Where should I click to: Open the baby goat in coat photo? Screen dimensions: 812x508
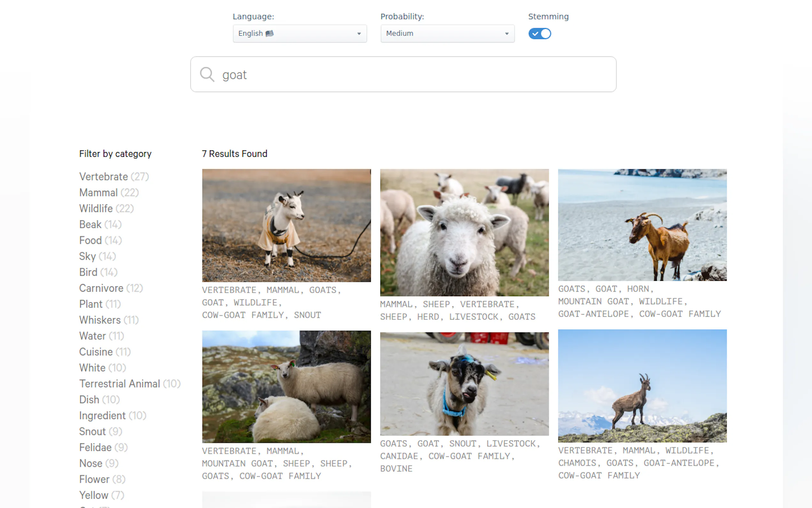tap(286, 226)
